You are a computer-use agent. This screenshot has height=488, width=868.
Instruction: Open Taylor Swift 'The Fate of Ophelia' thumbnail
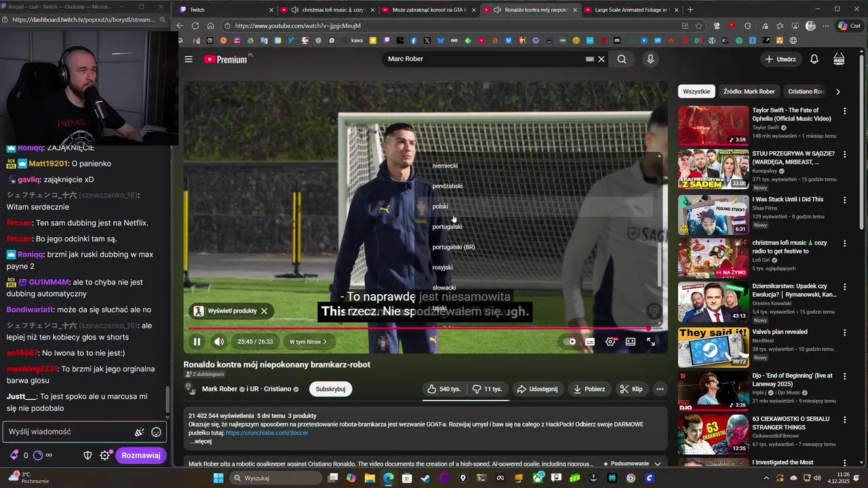[x=713, y=125]
